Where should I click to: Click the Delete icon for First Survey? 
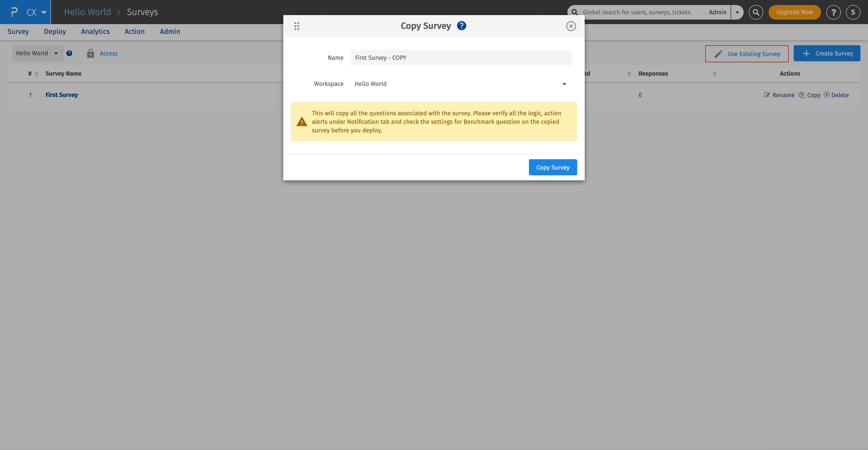pos(827,95)
